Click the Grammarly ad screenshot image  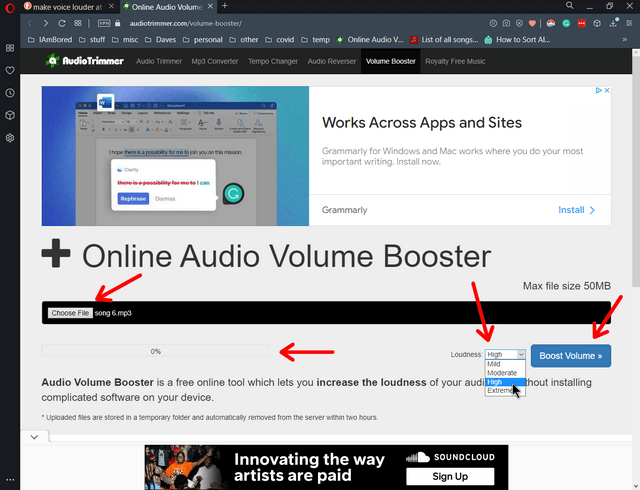coord(175,156)
